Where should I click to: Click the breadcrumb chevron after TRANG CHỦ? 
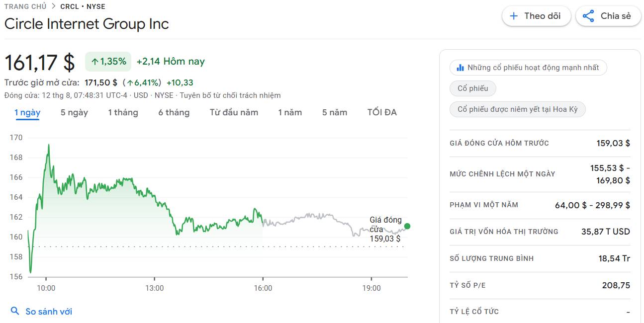click(x=53, y=6)
